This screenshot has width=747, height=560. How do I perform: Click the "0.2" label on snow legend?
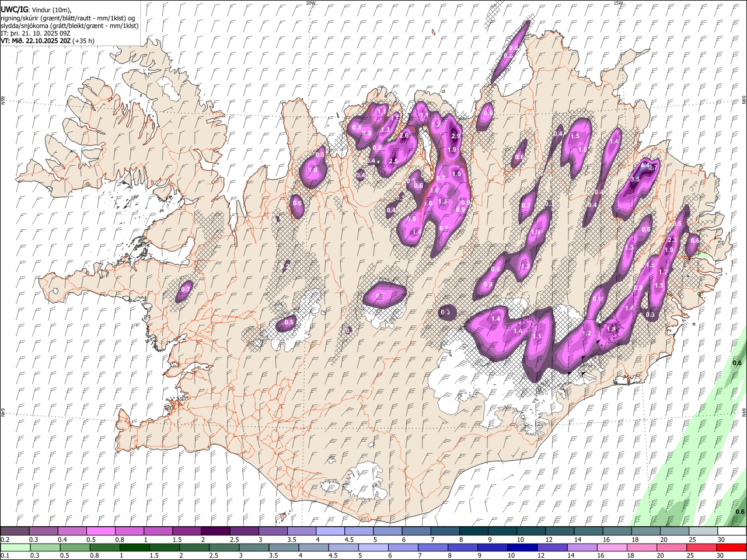tap(5, 540)
